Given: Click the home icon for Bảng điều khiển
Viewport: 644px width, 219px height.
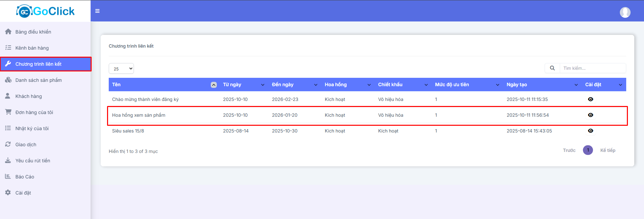Looking at the screenshot, I should 8,32.
